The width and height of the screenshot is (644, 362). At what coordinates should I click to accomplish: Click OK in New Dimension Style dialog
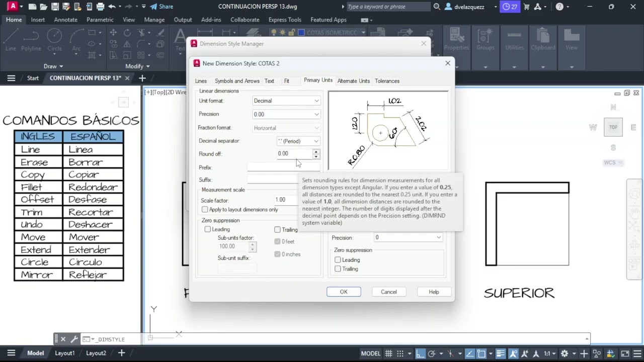coord(344,292)
